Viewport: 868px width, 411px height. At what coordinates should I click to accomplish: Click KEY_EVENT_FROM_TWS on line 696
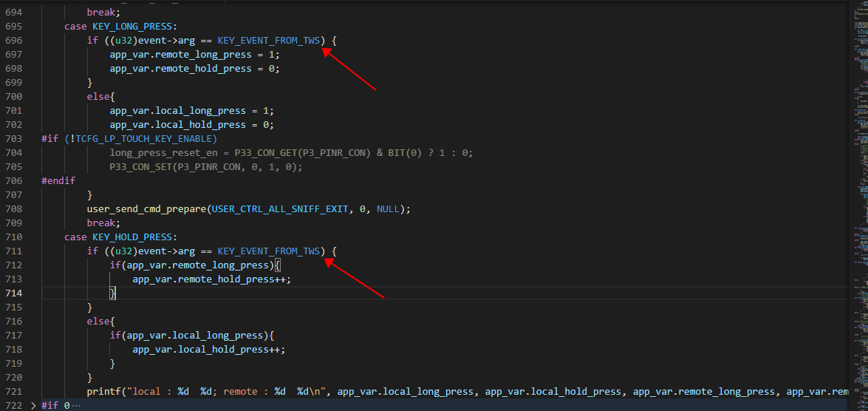tap(268, 41)
